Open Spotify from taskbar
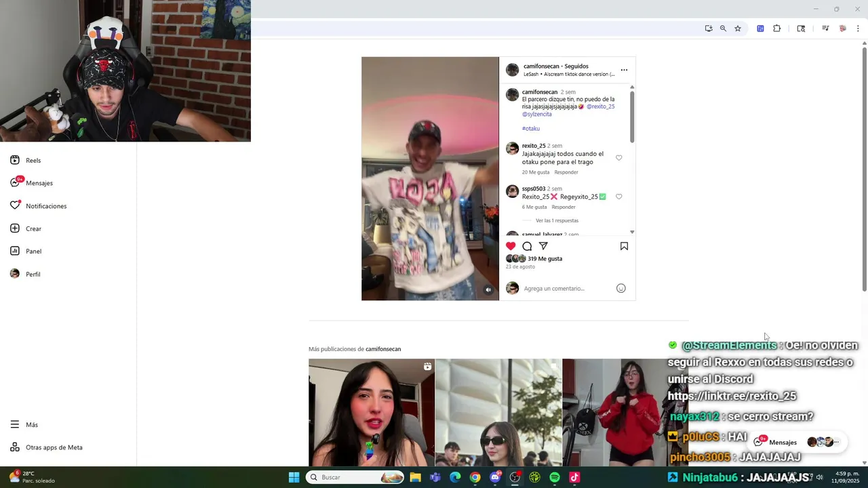 pyautogui.click(x=555, y=477)
